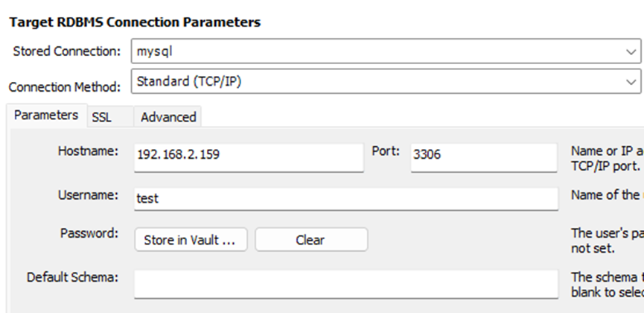Image resolution: width=644 pixels, height=313 pixels.
Task: Click the 'Username:' label
Action: click(x=88, y=195)
